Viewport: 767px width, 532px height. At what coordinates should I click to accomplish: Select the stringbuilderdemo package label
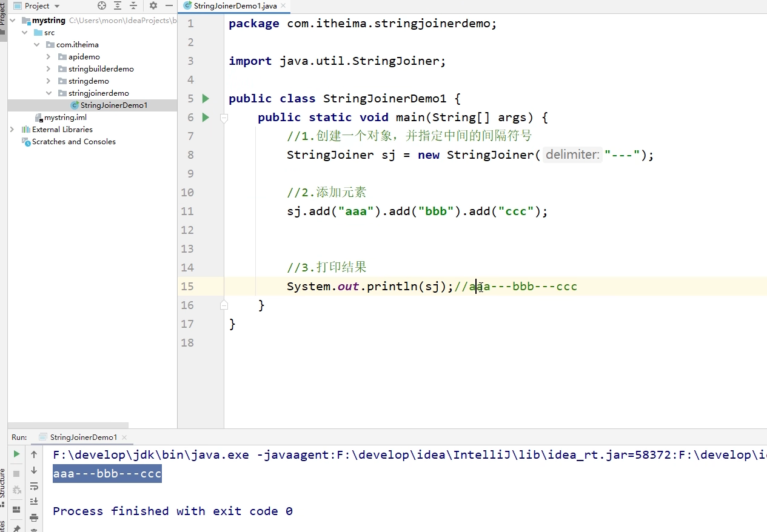[x=101, y=69]
